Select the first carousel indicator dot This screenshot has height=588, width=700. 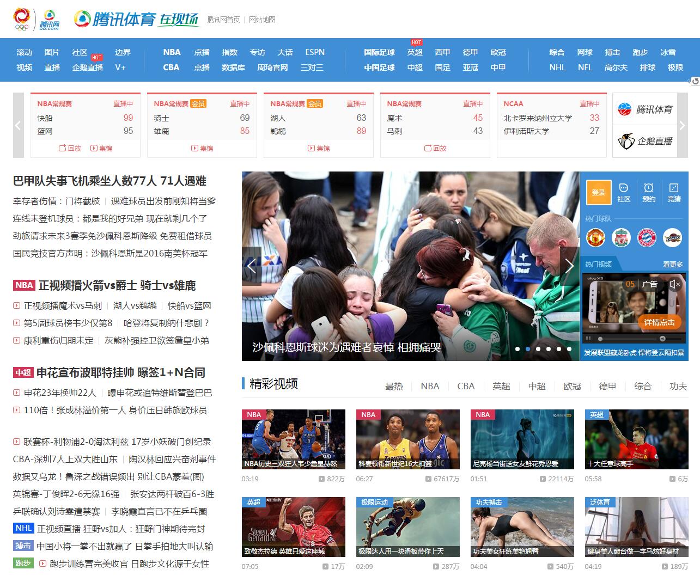(x=518, y=349)
